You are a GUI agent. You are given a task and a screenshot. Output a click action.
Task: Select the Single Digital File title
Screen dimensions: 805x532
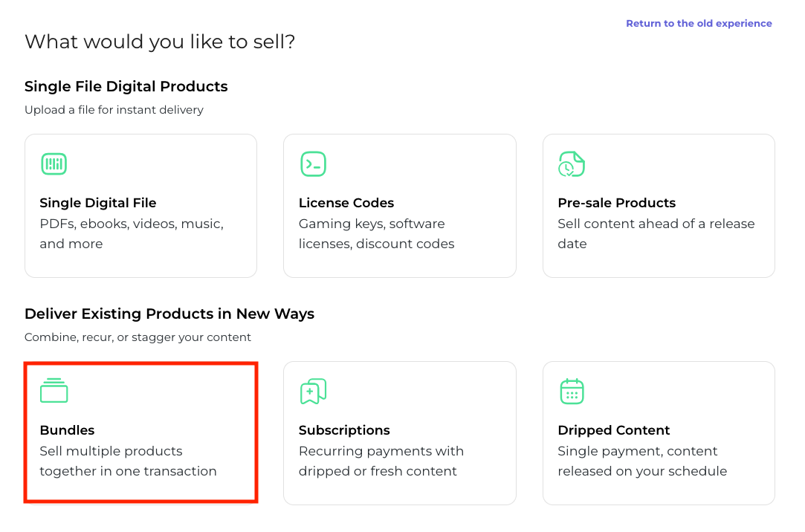98,203
